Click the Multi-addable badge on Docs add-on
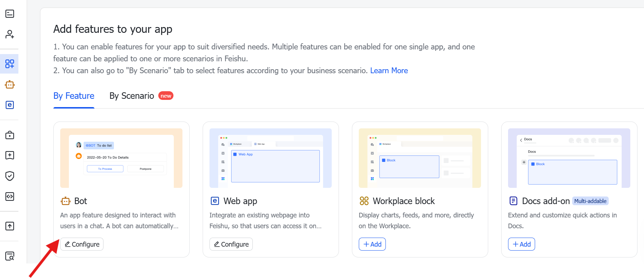This screenshot has width=644, height=278. [x=590, y=201]
